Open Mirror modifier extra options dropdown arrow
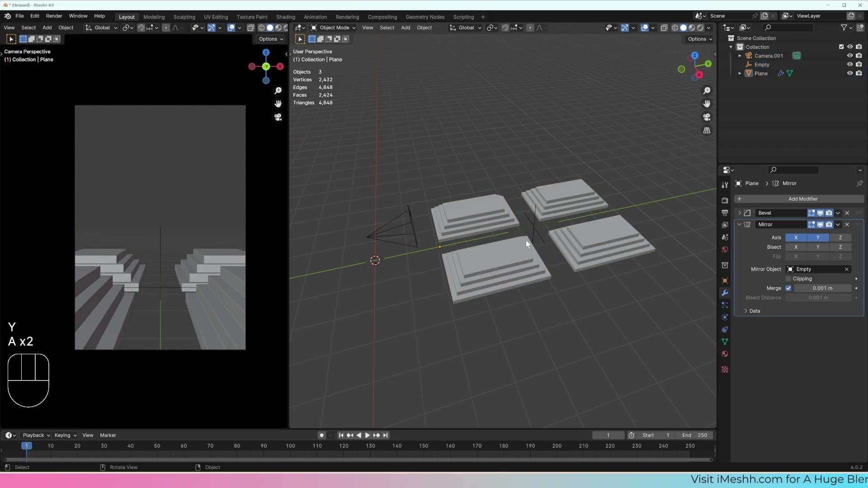The width and height of the screenshot is (868, 488). pos(838,225)
